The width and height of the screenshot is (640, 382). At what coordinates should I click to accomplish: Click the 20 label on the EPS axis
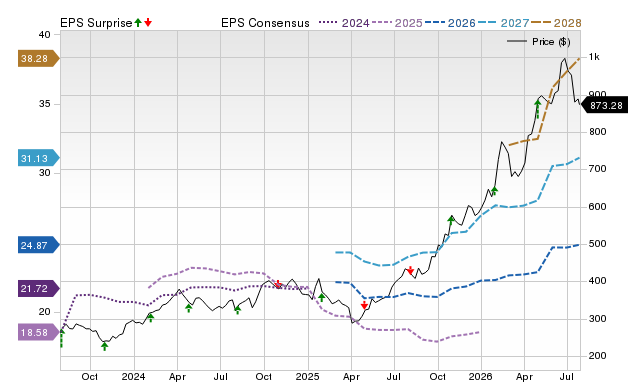coord(44,311)
